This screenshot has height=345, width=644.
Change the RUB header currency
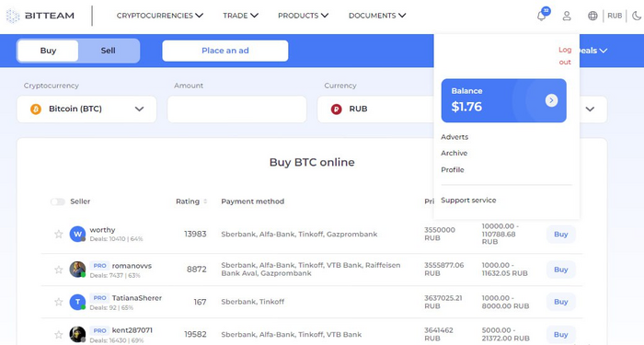point(615,16)
